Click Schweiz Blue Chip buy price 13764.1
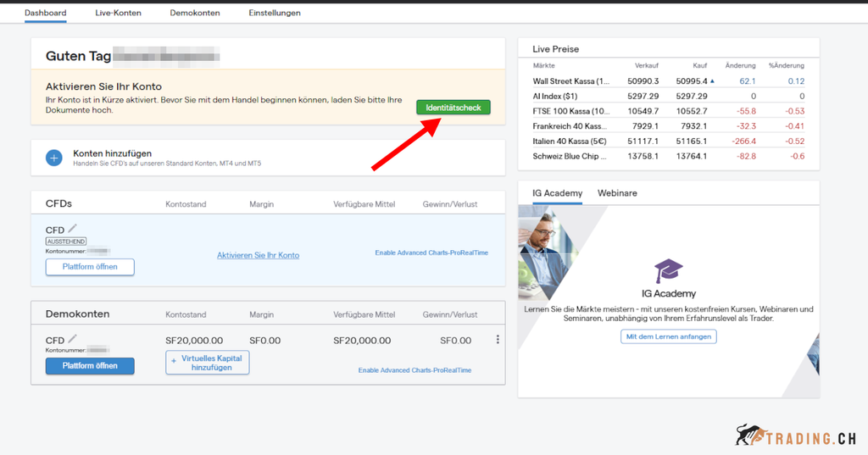868x455 pixels. point(692,156)
